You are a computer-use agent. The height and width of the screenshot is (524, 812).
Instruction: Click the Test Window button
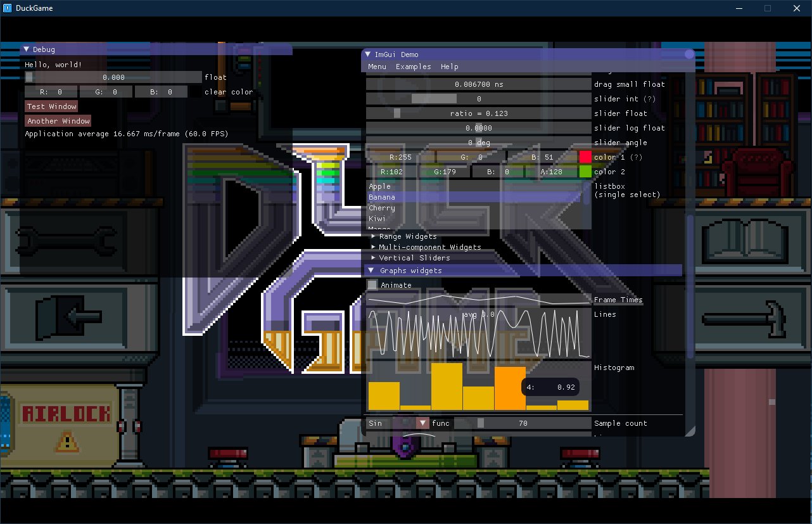click(51, 106)
